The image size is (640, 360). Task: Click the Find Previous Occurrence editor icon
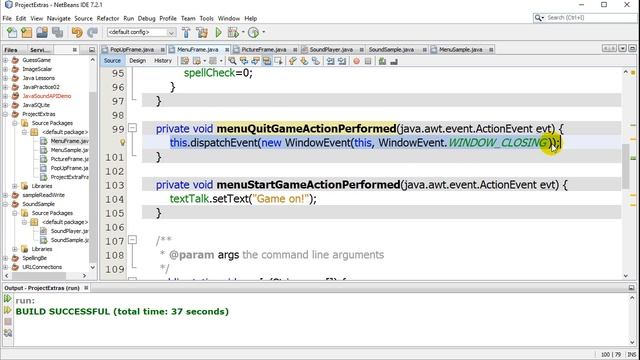coord(244,61)
